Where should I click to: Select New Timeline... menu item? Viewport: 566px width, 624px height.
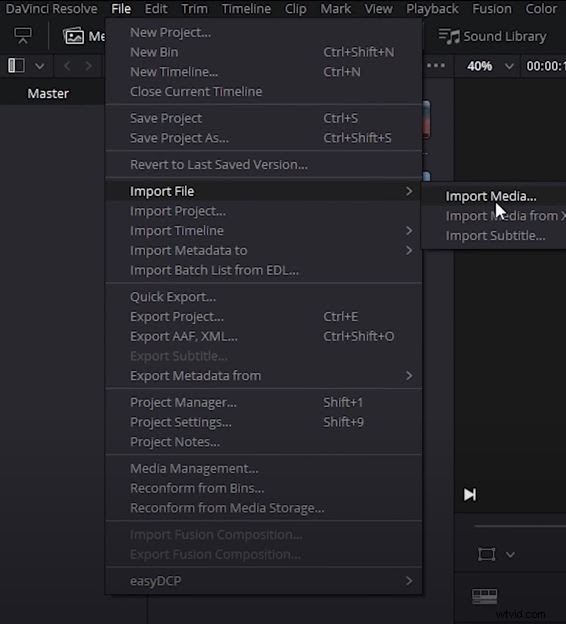pos(263,72)
